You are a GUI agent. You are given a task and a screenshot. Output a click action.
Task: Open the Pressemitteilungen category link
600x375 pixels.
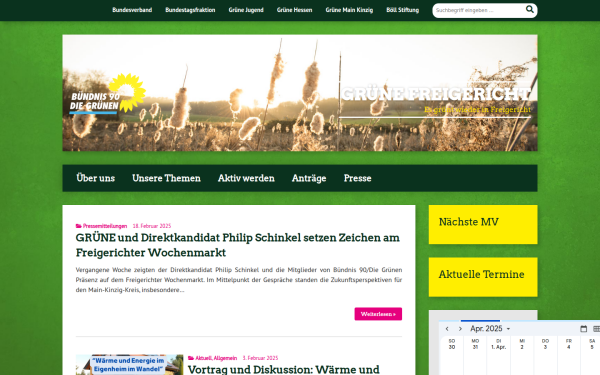pyautogui.click(x=105, y=226)
